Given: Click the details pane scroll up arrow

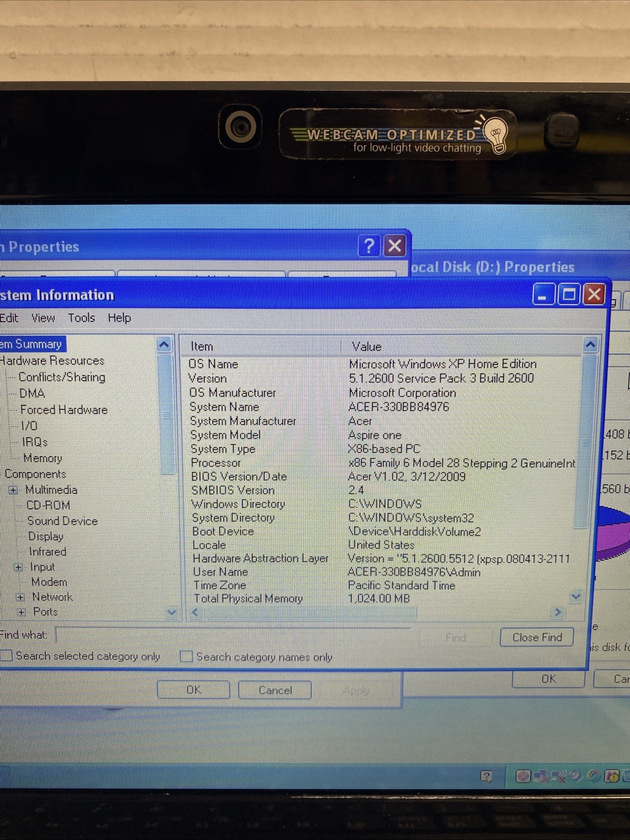Looking at the screenshot, I should pyautogui.click(x=591, y=345).
